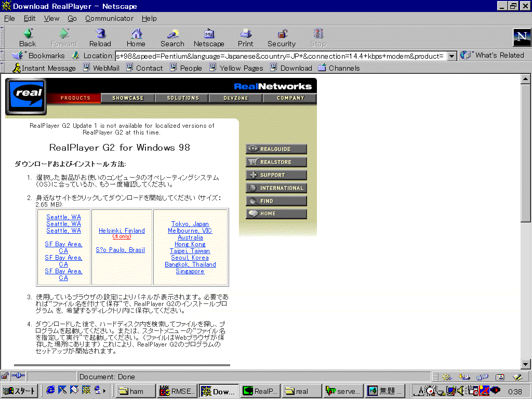Open the File menu
This screenshot has height=399, width=532.
(9, 18)
